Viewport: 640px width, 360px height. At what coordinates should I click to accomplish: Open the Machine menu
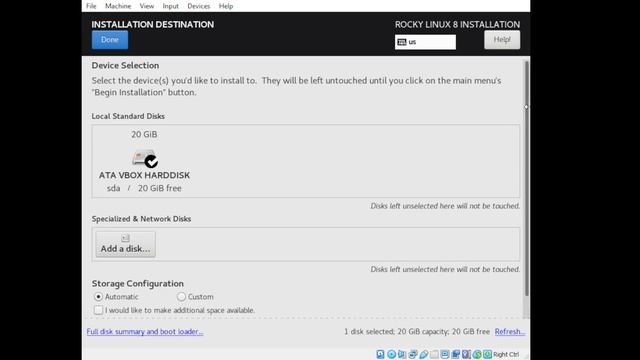118,6
